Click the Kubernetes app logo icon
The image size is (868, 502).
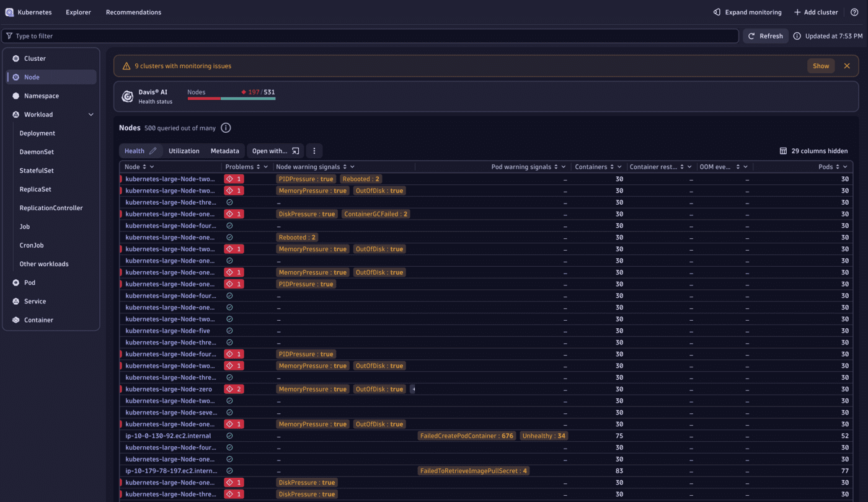[x=9, y=12]
